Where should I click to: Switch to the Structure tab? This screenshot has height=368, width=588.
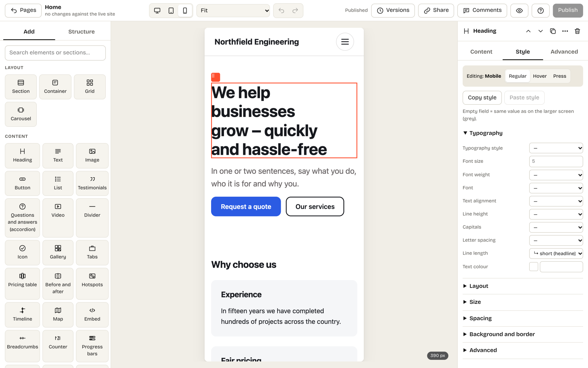point(81,32)
